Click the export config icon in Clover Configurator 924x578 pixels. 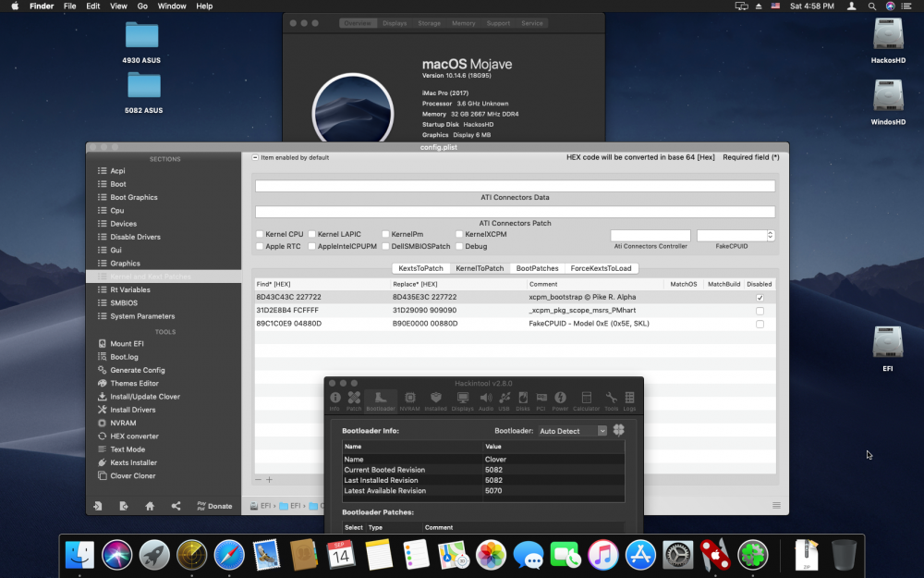pos(124,506)
